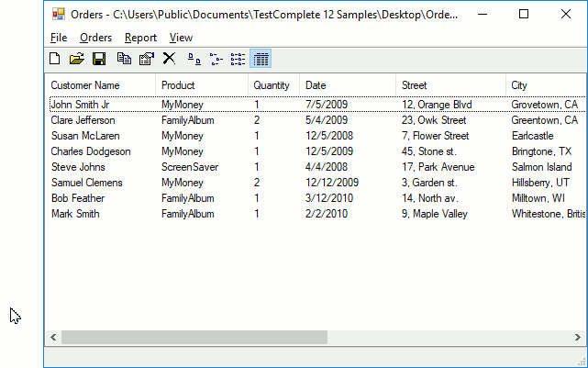Click the Delete X toolbar icon
Viewport: 588px width, 368px height.
point(169,59)
